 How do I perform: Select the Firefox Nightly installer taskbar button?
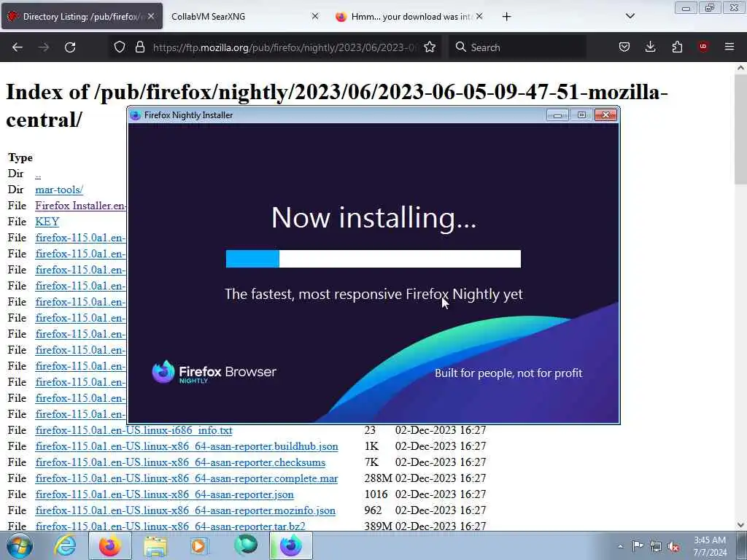pyautogui.click(x=290, y=546)
